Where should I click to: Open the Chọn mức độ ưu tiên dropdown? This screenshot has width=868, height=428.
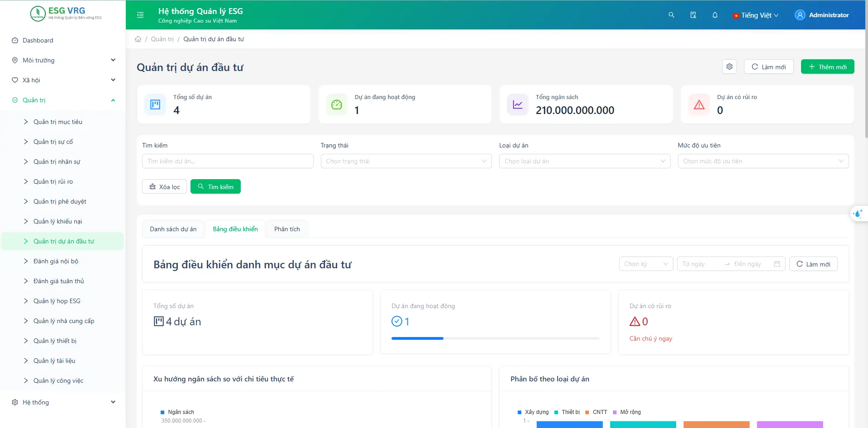pos(763,161)
